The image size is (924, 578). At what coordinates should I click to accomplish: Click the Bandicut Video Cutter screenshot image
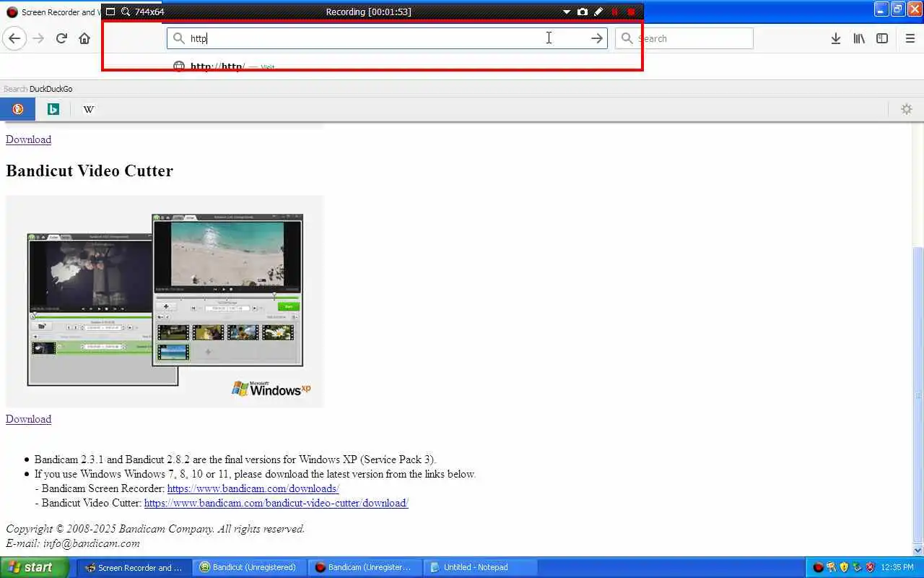point(165,301)
